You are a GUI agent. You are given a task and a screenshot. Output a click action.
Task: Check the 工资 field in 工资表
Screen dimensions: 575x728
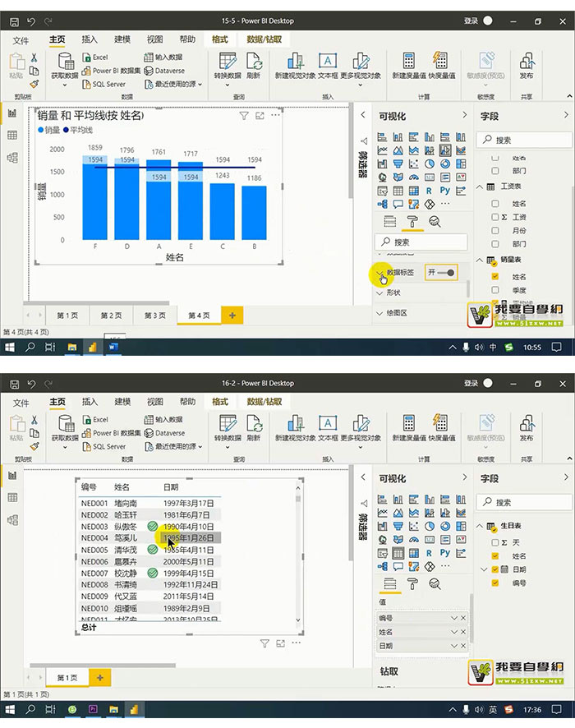495,217
